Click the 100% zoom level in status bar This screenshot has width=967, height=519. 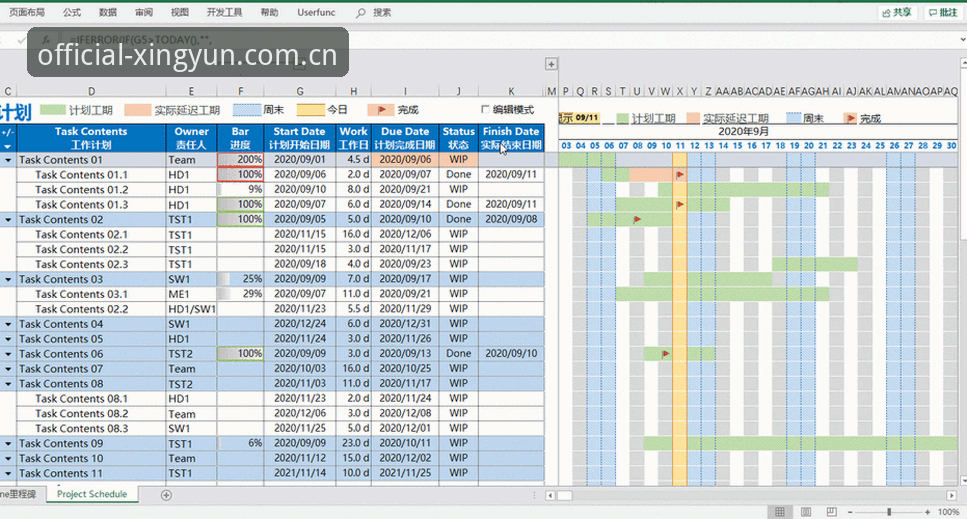(x=948, y=512)
